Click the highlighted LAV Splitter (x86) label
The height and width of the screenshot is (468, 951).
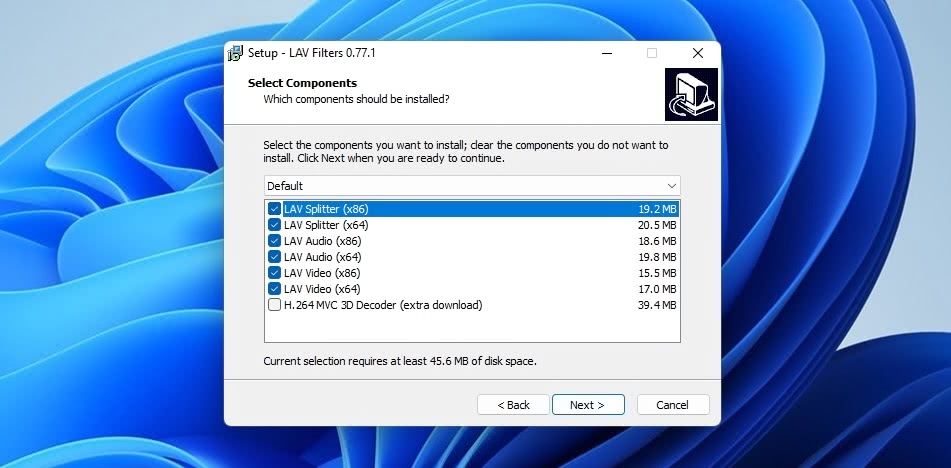326,209
